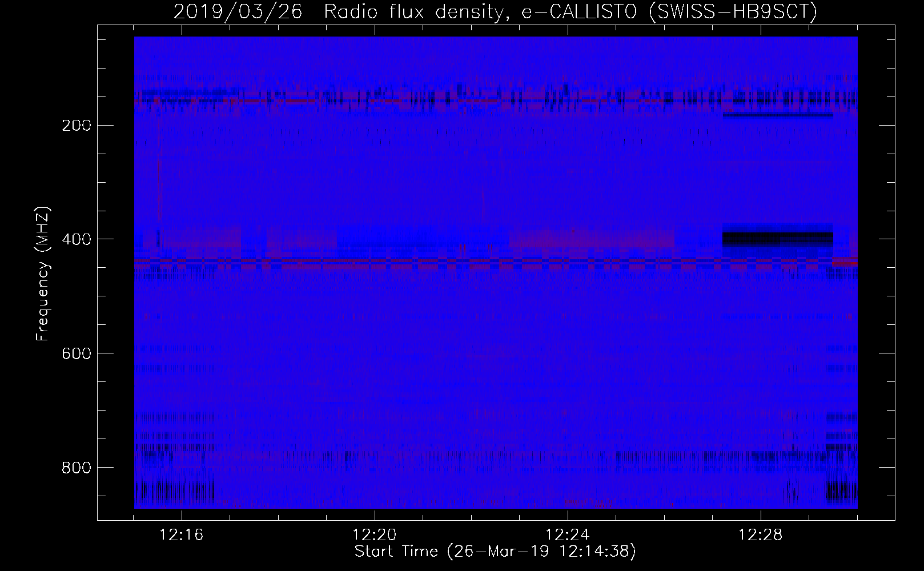Click the 200 frequency tick label

[x=77, y=125]
